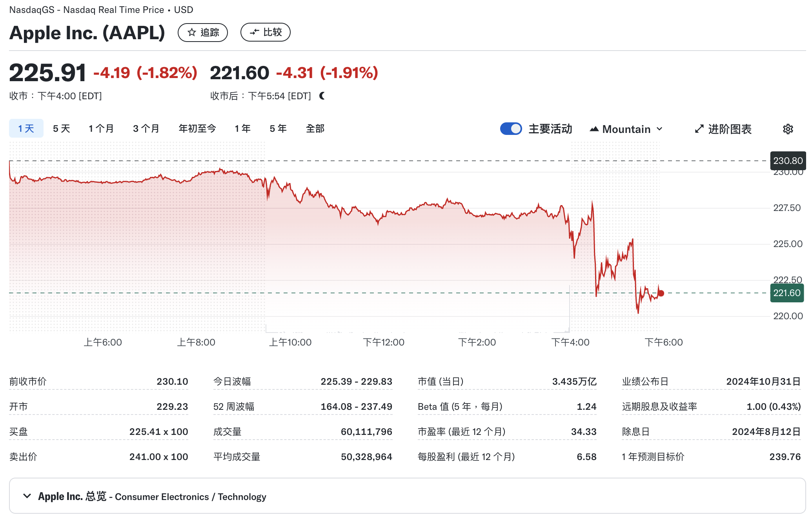The width and height of the screenshot is (812, 520).
Task: Click the after-hours price 221.60 headline
Action: coord(240,73)
